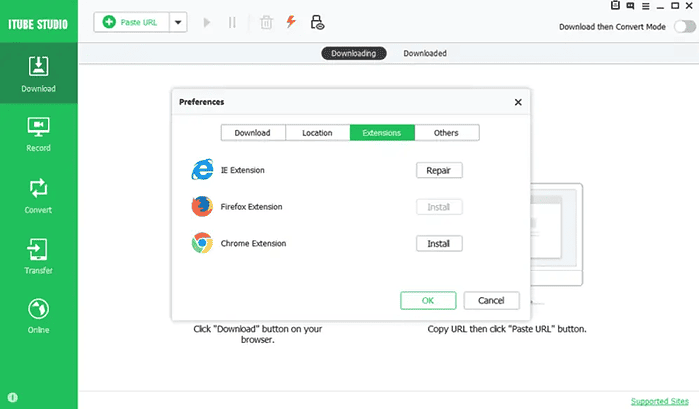Open the Transfer section in sidebar
699x409 pixels.
(38, 256)
